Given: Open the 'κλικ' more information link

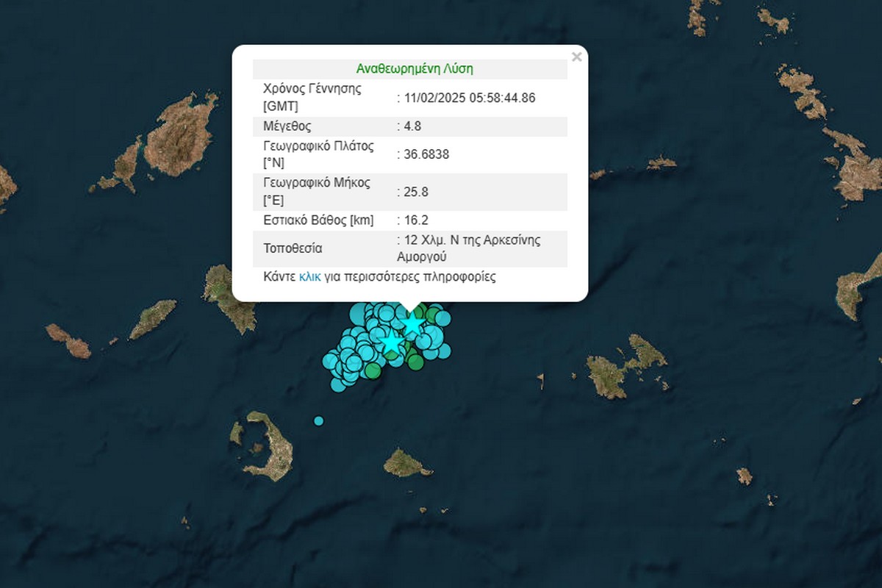Looking at the screenshot, I should click(x=309, y=277).
